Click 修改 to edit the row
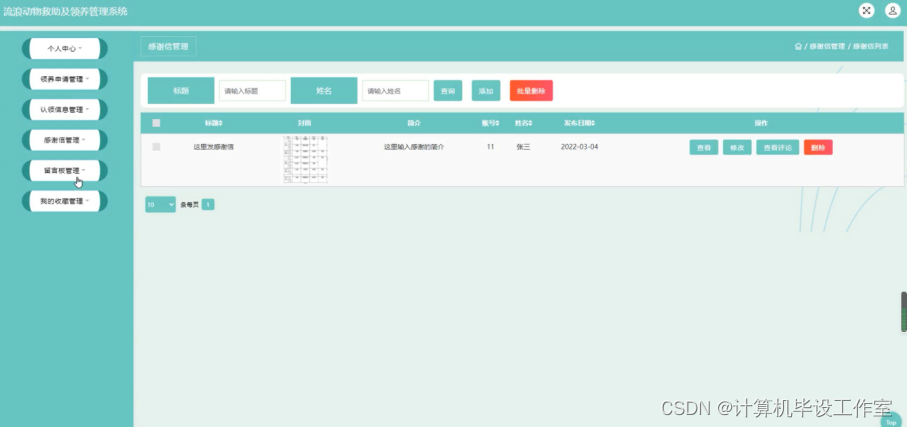This screenshot has height=427, width=907. pos(737,148)
